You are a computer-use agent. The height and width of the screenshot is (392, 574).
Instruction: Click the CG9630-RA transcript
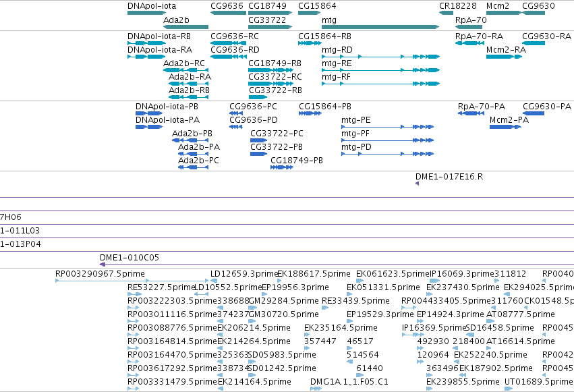click(534, 43)
